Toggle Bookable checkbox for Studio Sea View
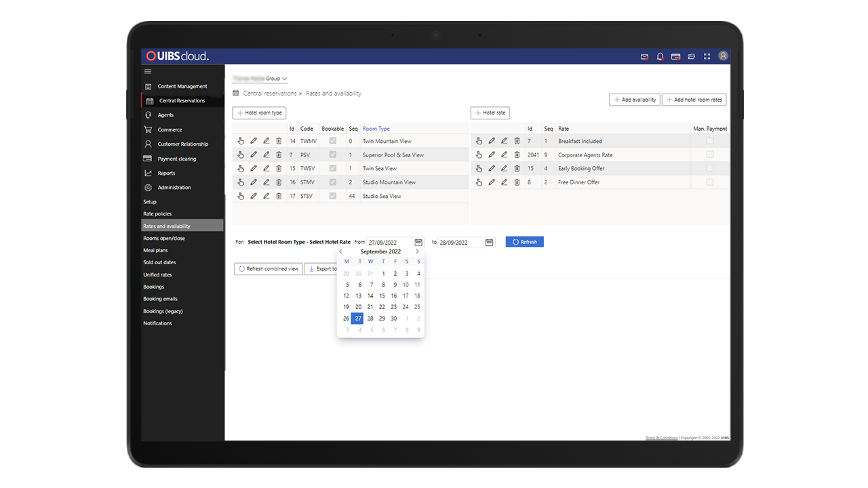This screenshot has height=488, width=868. point(332,196)
